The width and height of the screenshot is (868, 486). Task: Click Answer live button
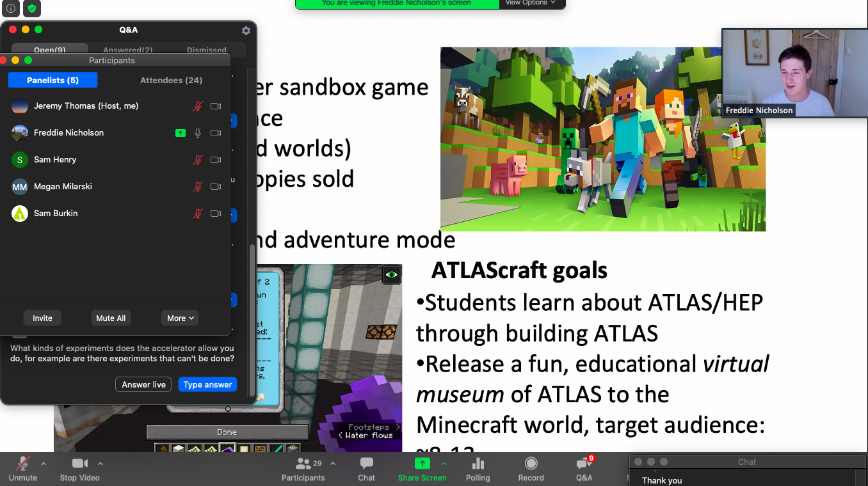click(x=144, y=384)
